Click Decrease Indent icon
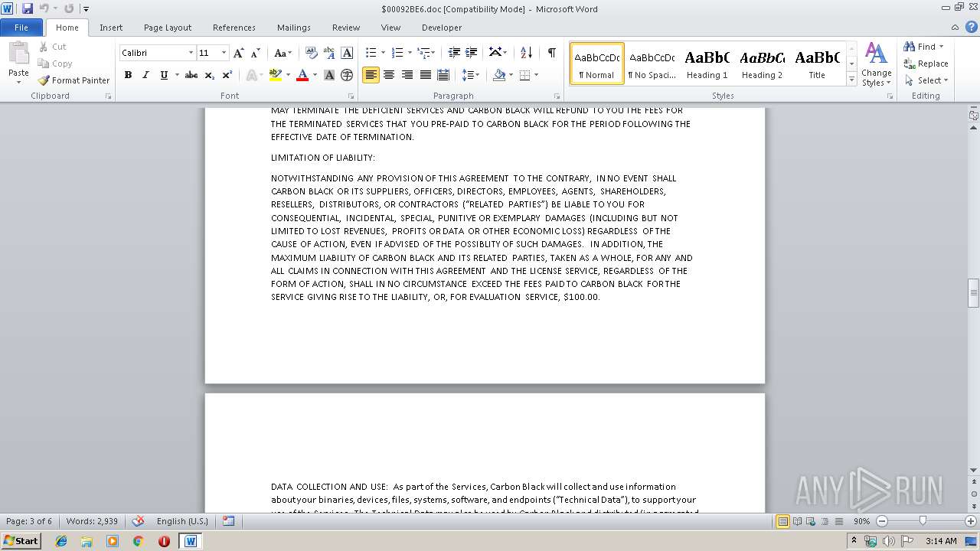980x551 pixels. [454, 53]
